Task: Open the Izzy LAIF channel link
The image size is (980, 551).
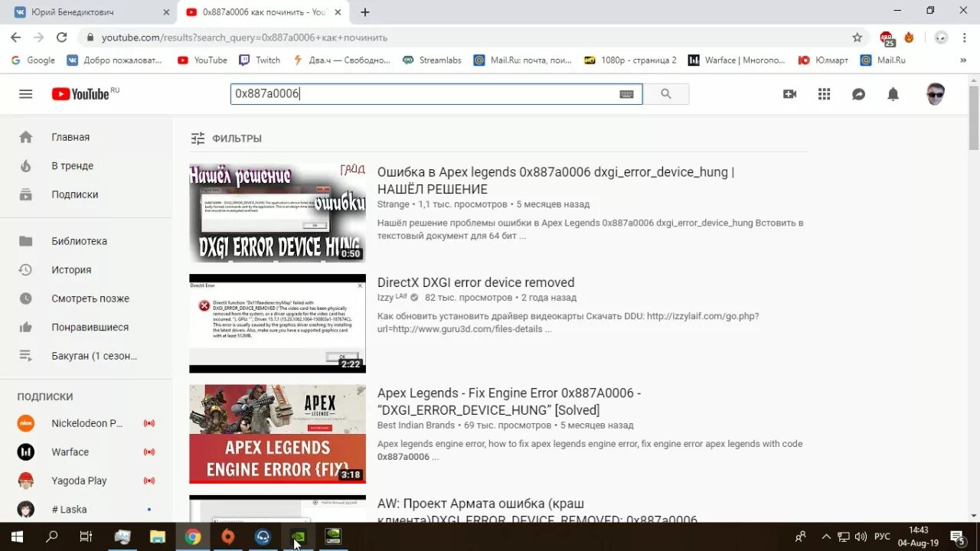Action: 393,298
